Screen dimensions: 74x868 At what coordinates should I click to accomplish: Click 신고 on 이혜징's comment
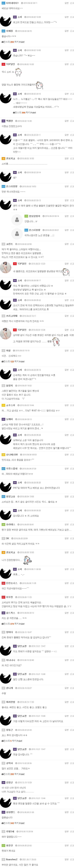coord(72,31)
